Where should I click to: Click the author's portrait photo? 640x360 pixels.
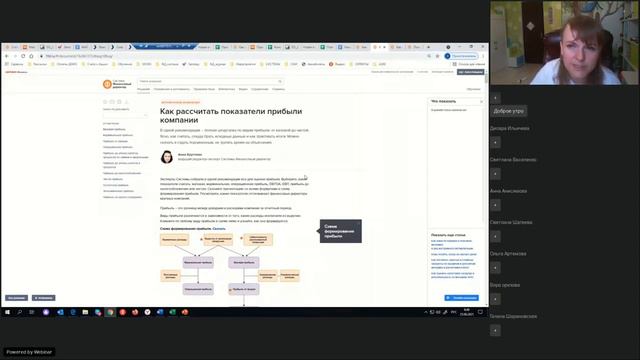coord(167,157)
